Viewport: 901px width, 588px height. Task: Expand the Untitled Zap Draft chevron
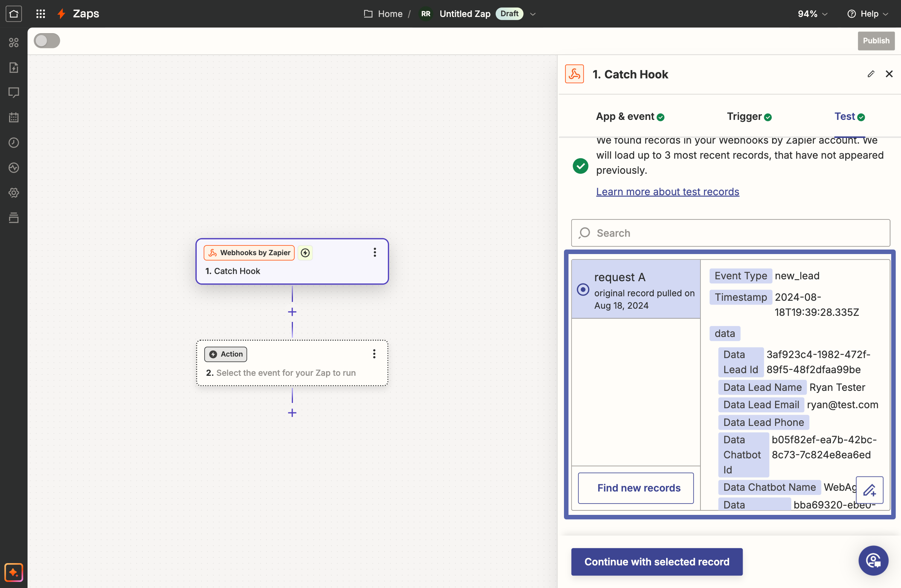coord(533,14)
